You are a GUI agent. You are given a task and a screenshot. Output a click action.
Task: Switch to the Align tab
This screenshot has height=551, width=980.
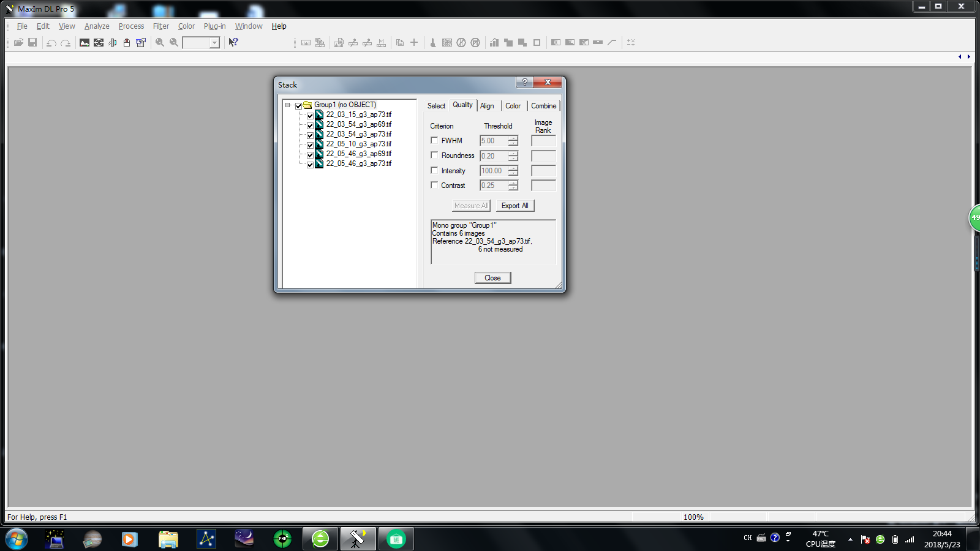pos(487,106)
